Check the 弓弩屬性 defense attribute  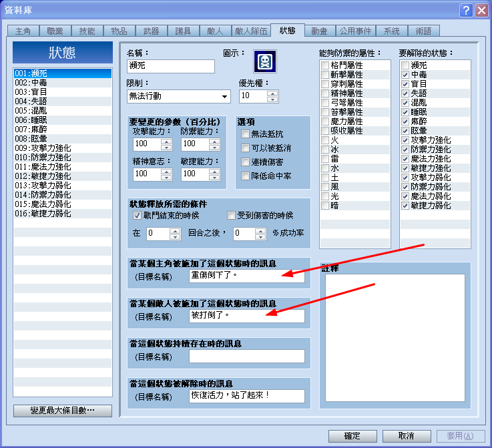coord(324,103)
